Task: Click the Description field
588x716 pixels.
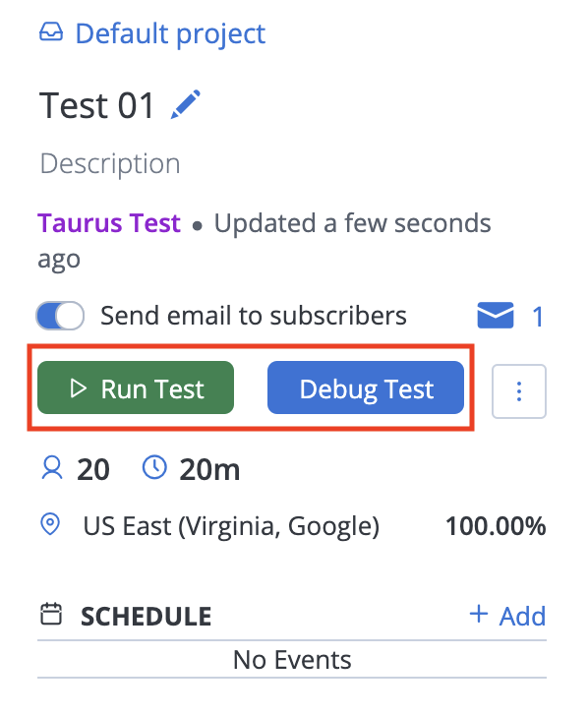Action: tap(110, 164)
